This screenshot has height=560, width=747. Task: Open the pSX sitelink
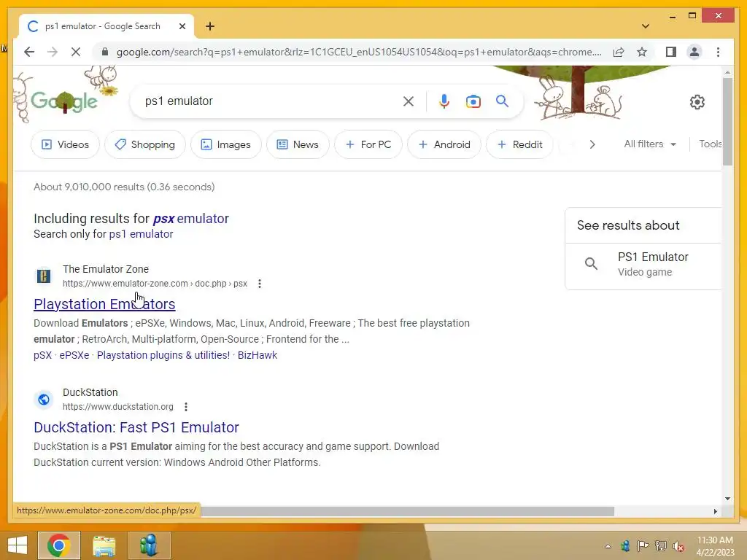(x=42, y=355)
